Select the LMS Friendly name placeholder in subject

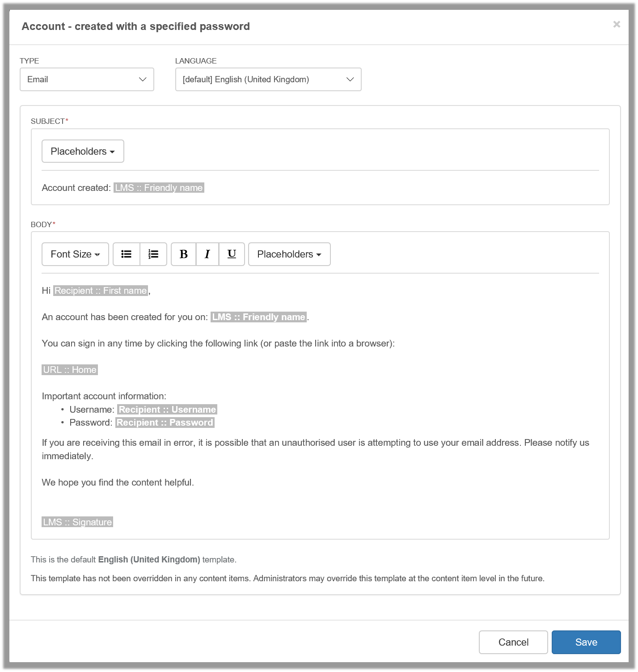point(159,188)
